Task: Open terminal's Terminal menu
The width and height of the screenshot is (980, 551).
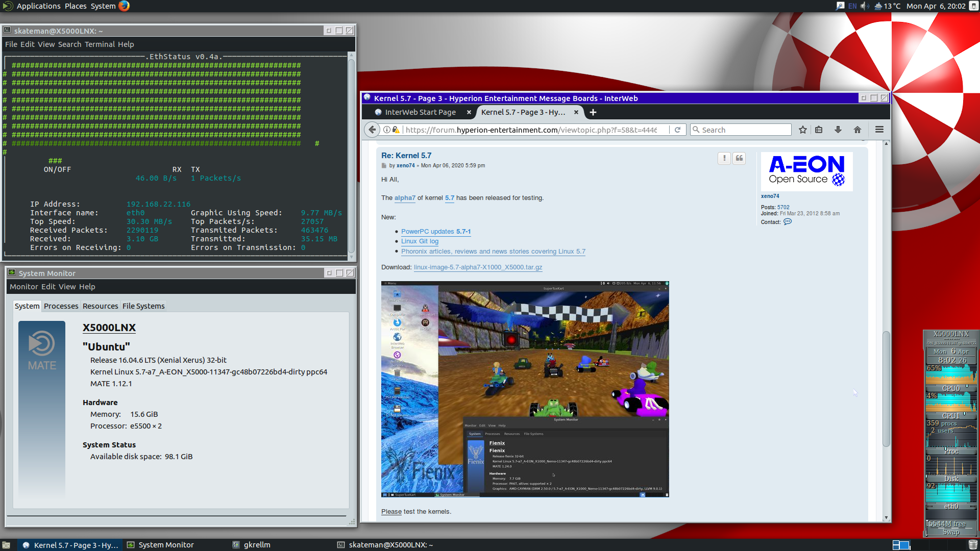Action: click(100, 44)
